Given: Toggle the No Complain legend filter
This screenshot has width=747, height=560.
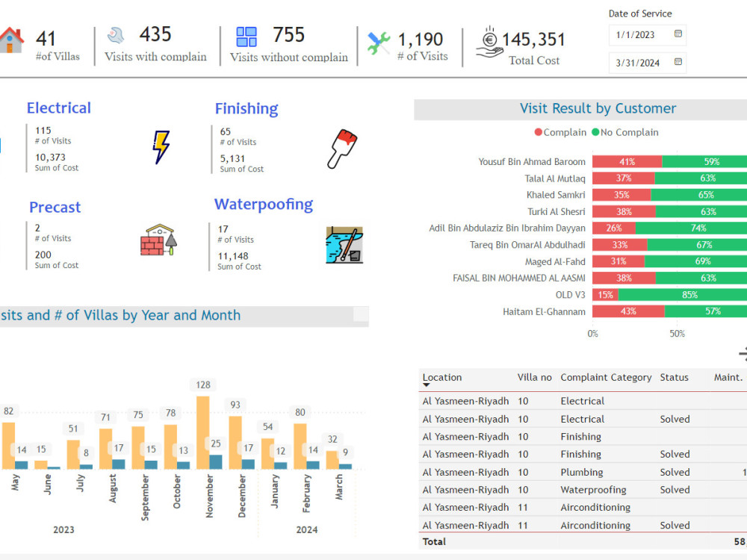Looking at the screenshot, I should 625,132.
